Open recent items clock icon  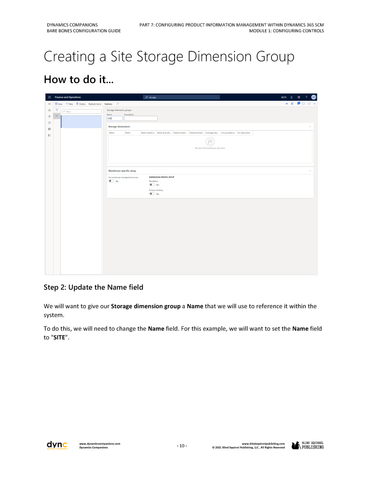pyautogui.click(x=49, y=123)
